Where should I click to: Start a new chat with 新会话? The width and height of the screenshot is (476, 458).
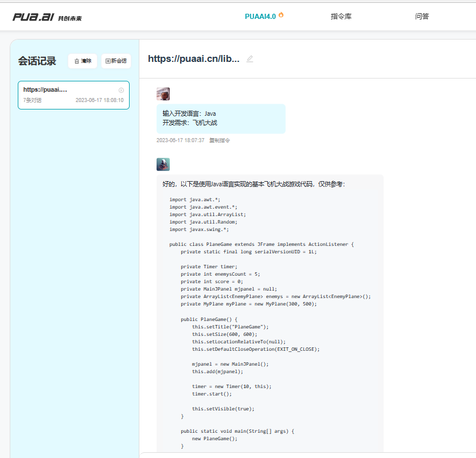click(x=116, y=61)
